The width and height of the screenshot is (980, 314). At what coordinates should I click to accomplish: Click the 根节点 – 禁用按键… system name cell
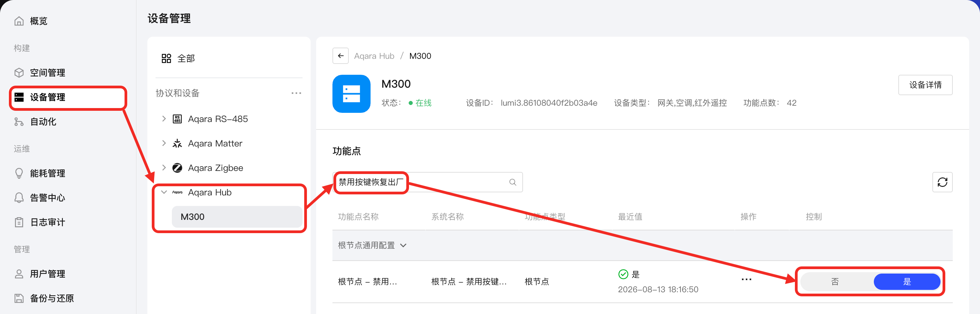tap(469, 282)
